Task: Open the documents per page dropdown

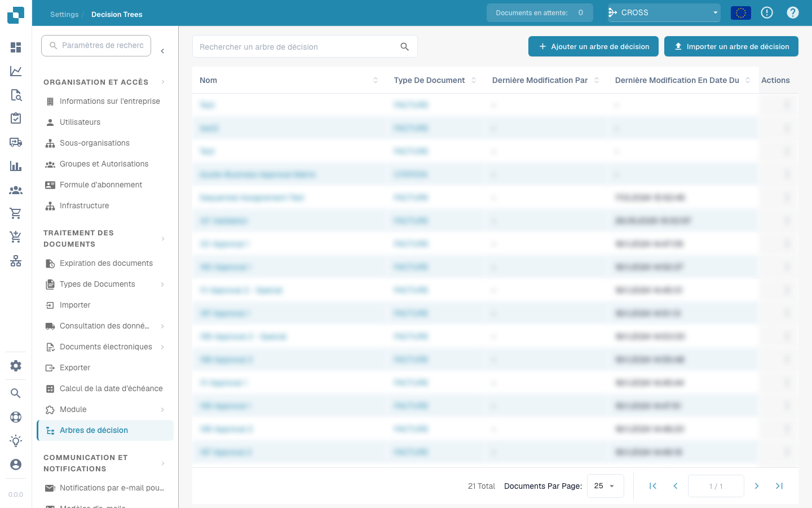Action: (606, 486)
